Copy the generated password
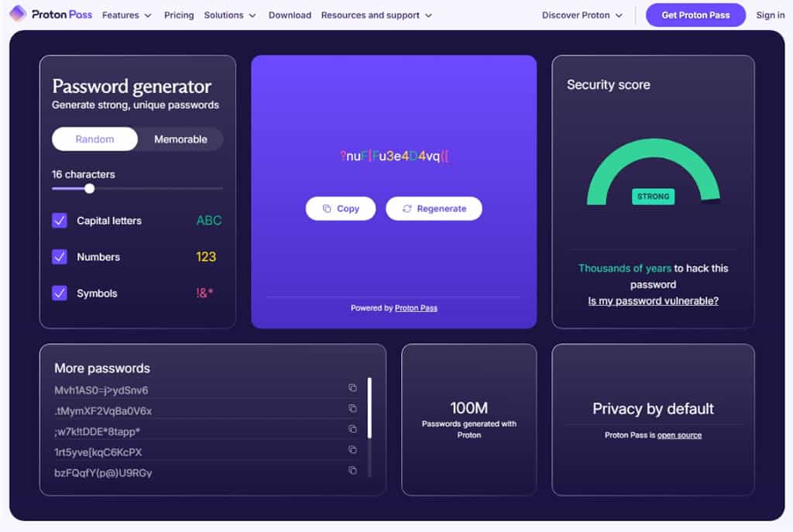This screenshot has width=793, height=532. click(x=341, y=208)
